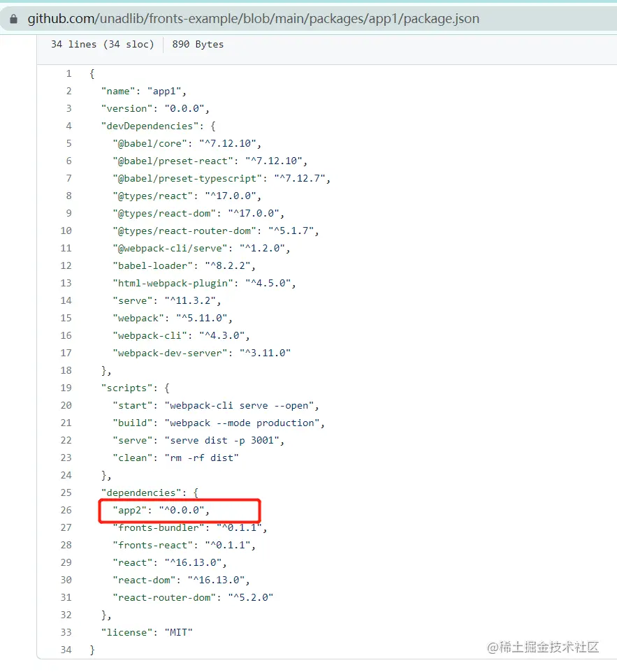Click line number 34 at the closing brace

66,650
